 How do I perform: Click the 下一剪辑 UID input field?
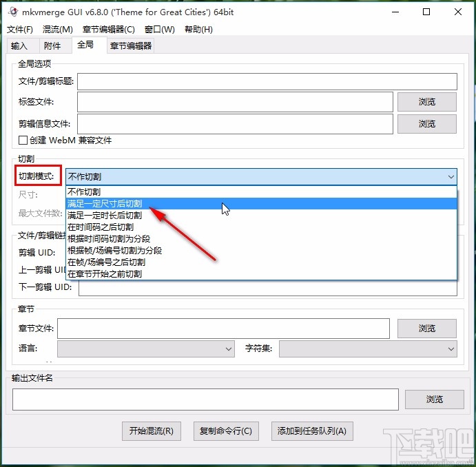tap(268, 288)
